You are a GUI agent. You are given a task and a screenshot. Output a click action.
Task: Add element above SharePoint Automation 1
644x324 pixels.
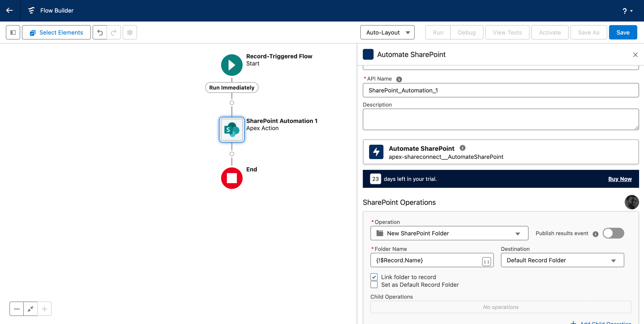232,103
